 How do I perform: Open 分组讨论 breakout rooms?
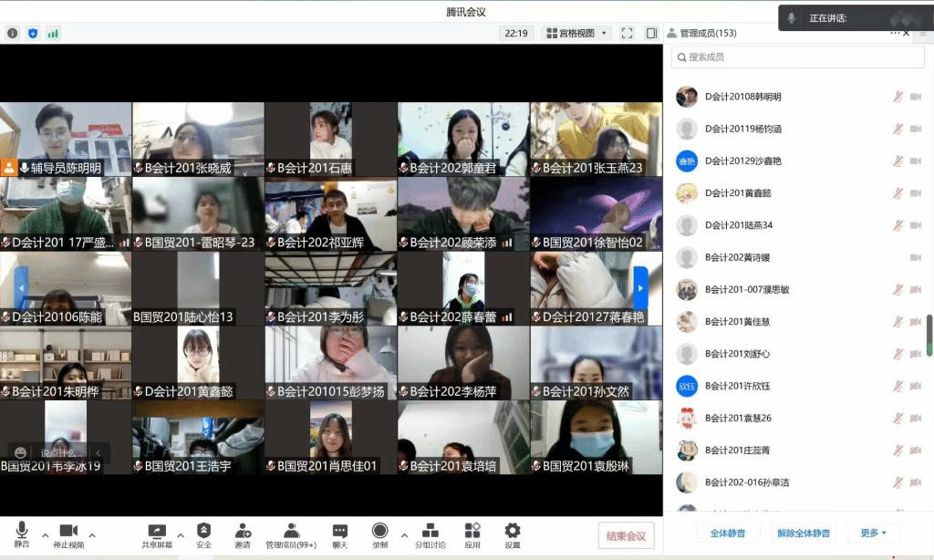(430, 534)
